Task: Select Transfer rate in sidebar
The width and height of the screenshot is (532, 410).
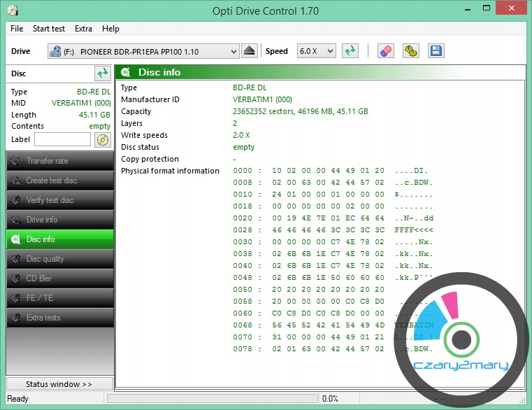Action: pos(59,161)
